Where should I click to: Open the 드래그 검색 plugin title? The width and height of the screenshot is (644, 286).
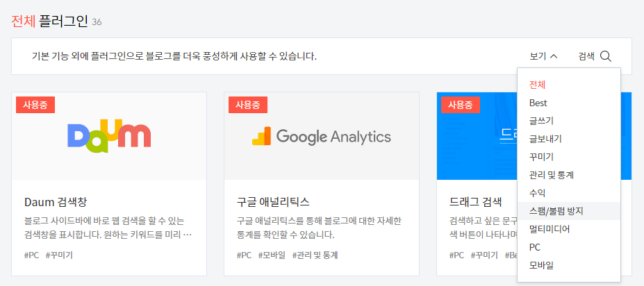[x=476, y=202]
